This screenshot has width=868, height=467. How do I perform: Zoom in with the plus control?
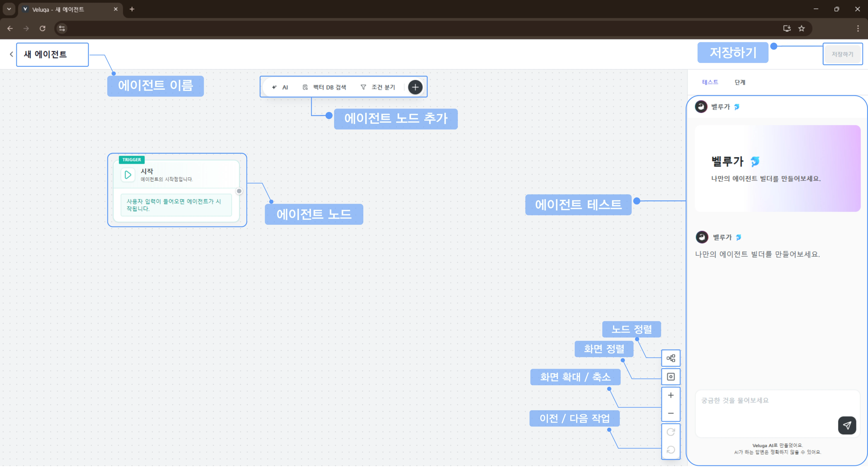click(671, 395)
